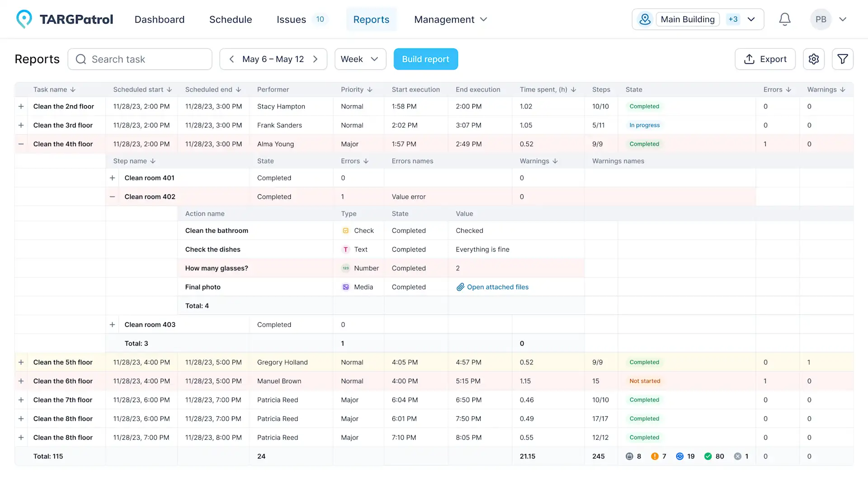868x494 pixels.
Task: Collapse Clean room 402 step
Action: coord(112,197)
